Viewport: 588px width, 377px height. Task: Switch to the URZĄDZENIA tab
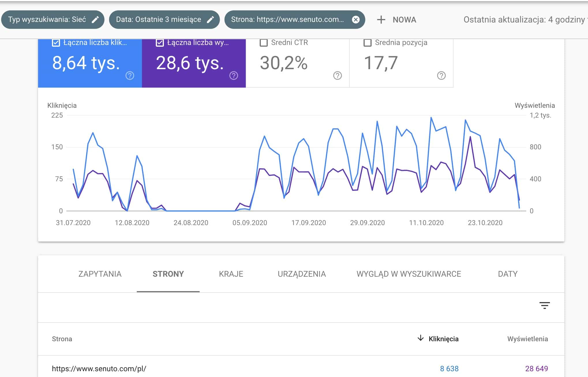[x=302, y=274]
